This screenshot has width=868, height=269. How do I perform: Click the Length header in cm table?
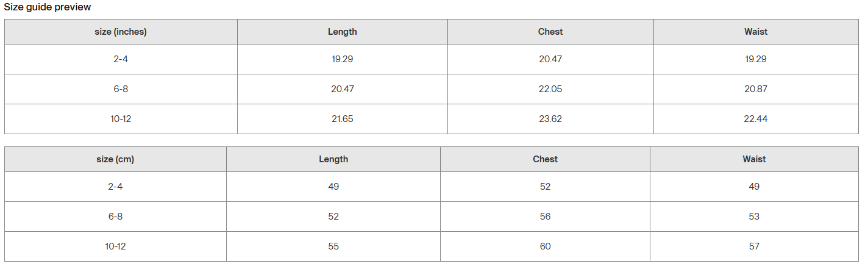(x=333, y=159)
